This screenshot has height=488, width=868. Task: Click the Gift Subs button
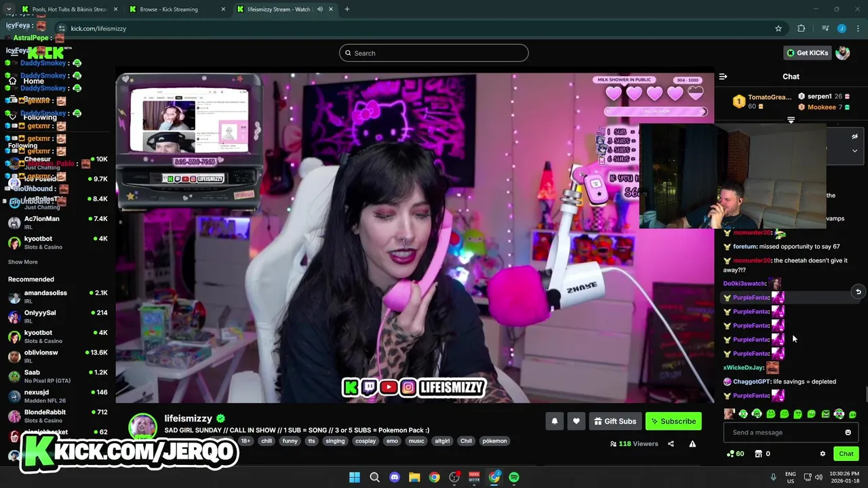[x=615, y=421]
